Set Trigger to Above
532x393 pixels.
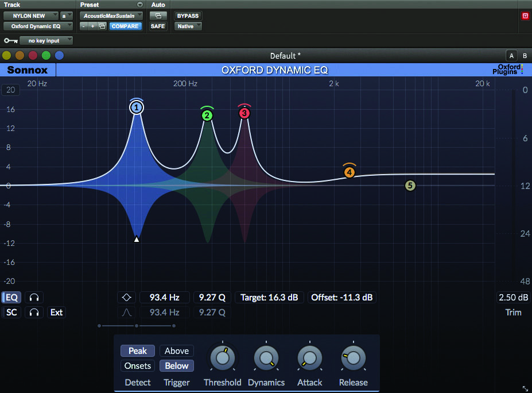coord(176,351)
